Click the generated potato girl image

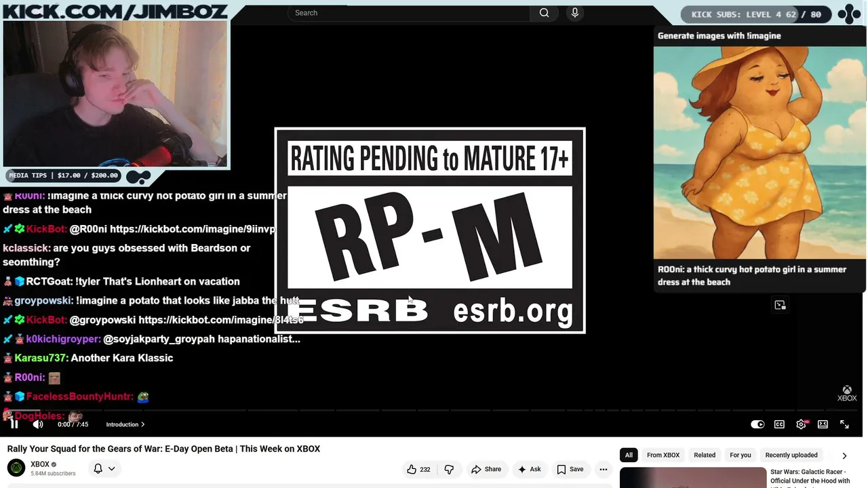click(759, 152)
